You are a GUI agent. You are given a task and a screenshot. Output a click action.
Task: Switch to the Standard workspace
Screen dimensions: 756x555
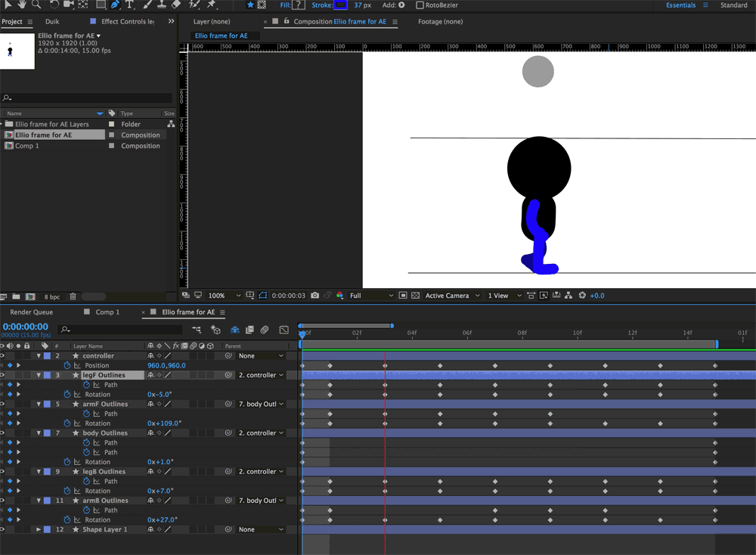pos(733,5)
